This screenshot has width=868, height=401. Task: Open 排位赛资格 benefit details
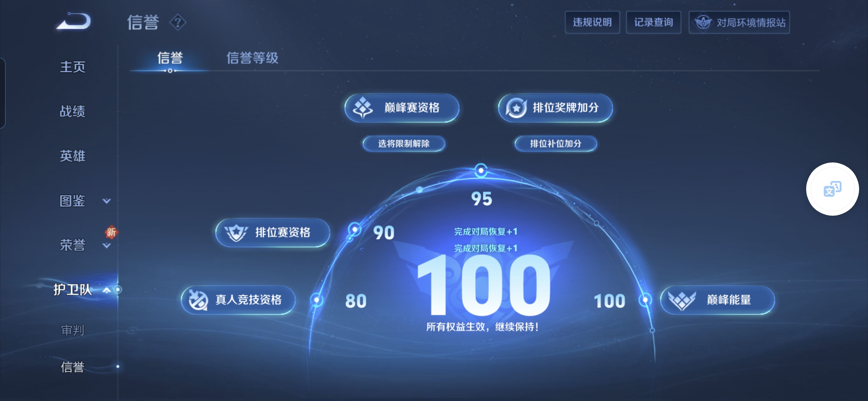[273, 233]
